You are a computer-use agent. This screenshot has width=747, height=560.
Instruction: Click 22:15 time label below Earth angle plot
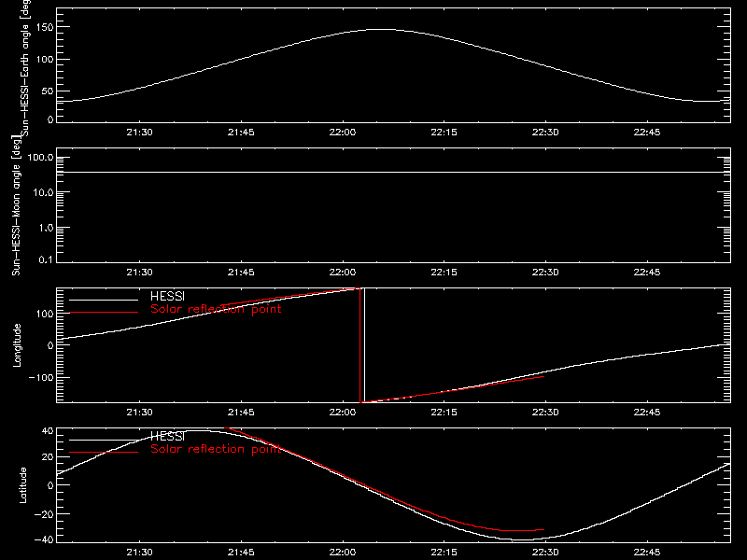tap(444, 132)
